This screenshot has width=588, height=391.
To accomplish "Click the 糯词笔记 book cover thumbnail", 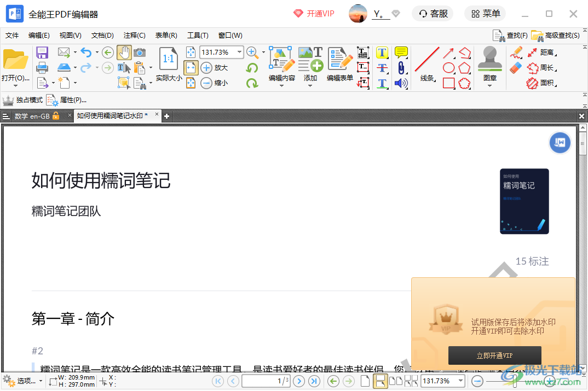I will click(x=524, y=201).
